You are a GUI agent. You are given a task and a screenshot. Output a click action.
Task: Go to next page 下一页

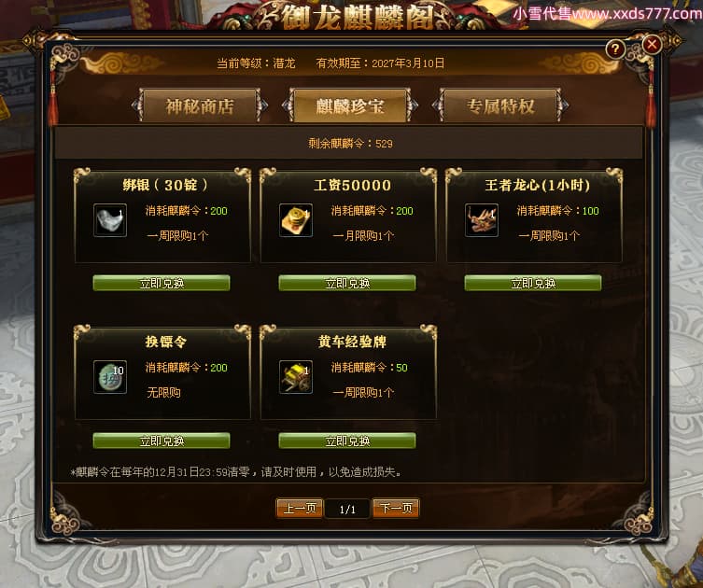[x=396, y=509]
